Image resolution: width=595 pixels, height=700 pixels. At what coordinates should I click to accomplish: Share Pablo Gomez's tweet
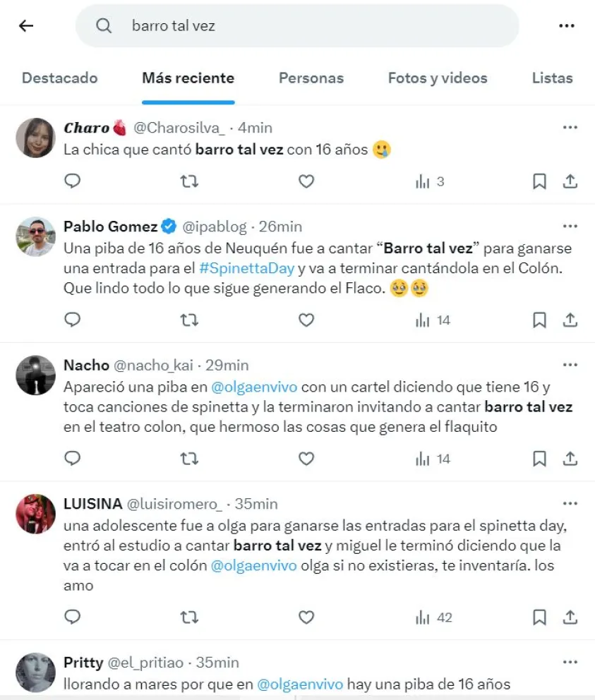[x=570, y=320]
